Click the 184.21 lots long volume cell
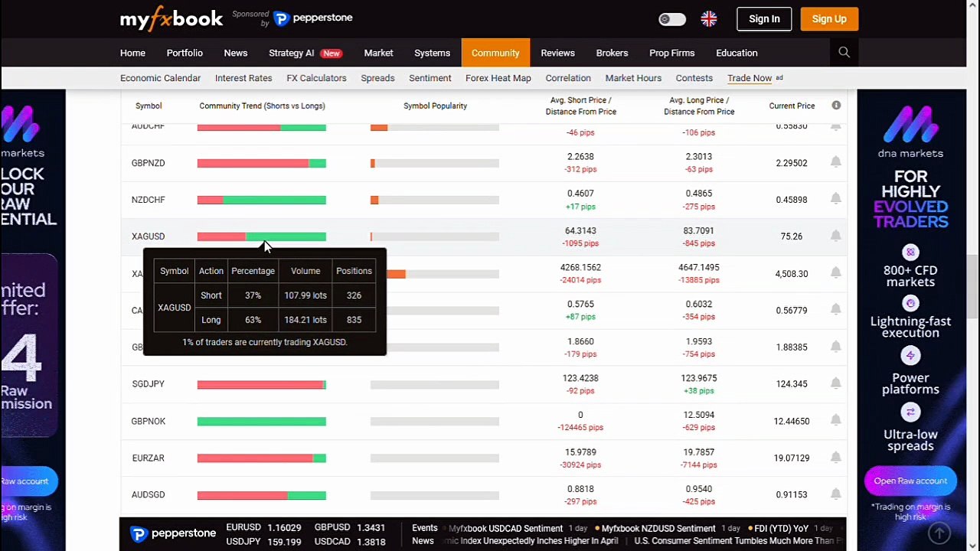The image size is (980, 551). (x=305, y=320)
